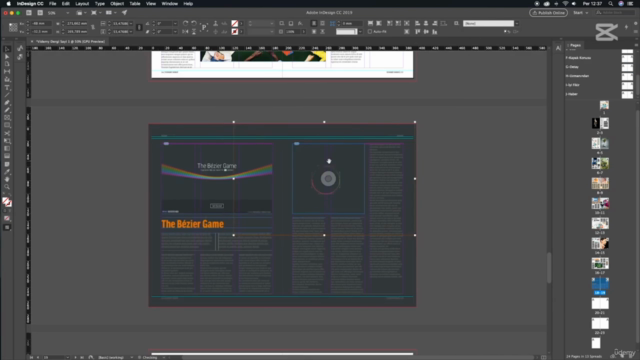Click the macOS Spotlight search icon

(x=610, y=4)
